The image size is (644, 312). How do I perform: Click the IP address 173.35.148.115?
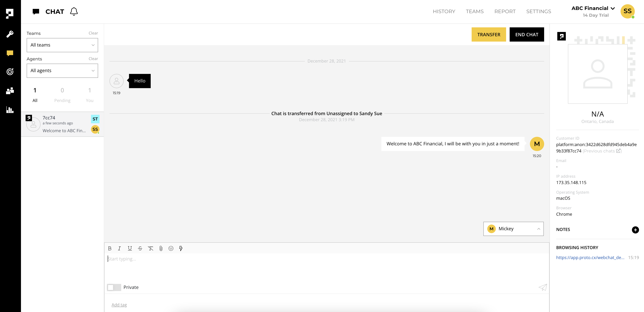[571, 183]
